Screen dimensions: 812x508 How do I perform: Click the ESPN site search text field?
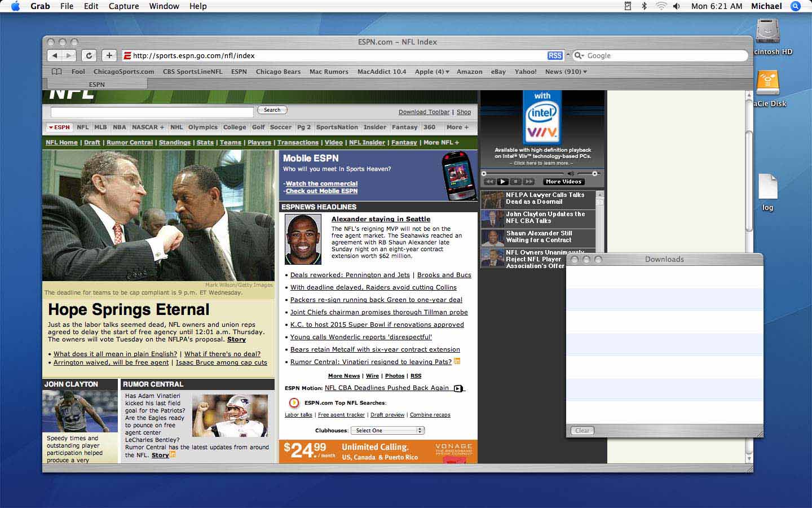(x=152, y=112)
